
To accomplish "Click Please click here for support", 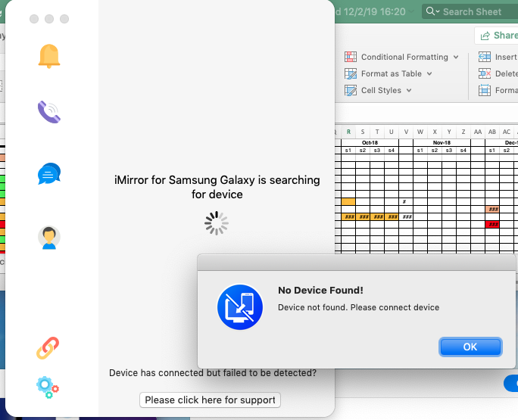I will [210, 400].
